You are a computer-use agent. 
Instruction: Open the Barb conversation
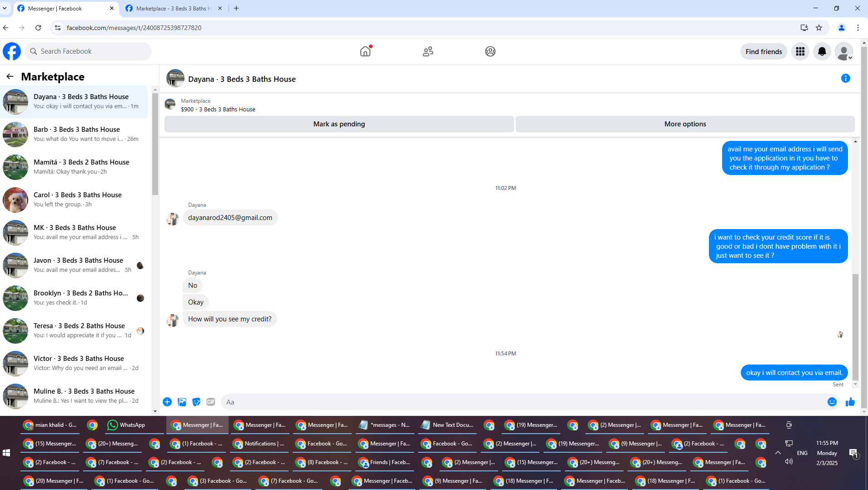pyautogui.click(x=74, y=134)
